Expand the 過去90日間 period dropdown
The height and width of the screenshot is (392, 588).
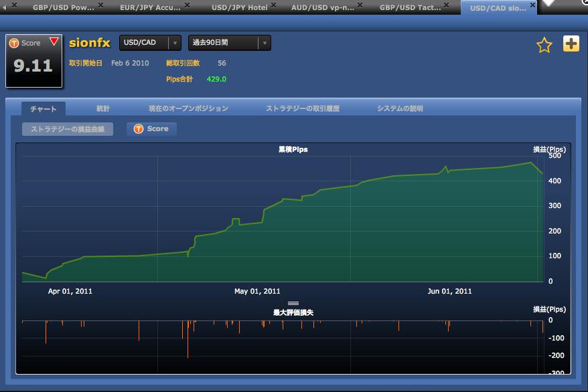pyautogui.click(x=229, y=43)
